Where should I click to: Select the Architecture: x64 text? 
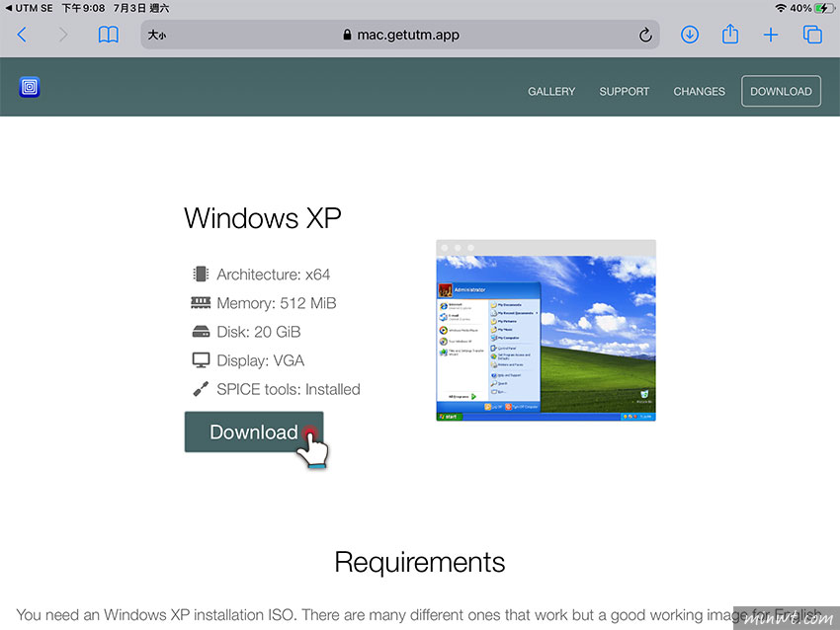(273, 275)
